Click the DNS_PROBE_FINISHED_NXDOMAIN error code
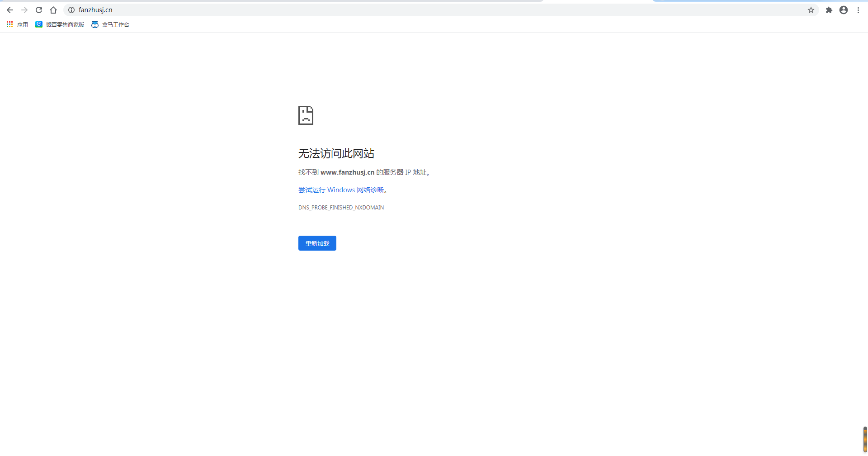 [341, 208]
